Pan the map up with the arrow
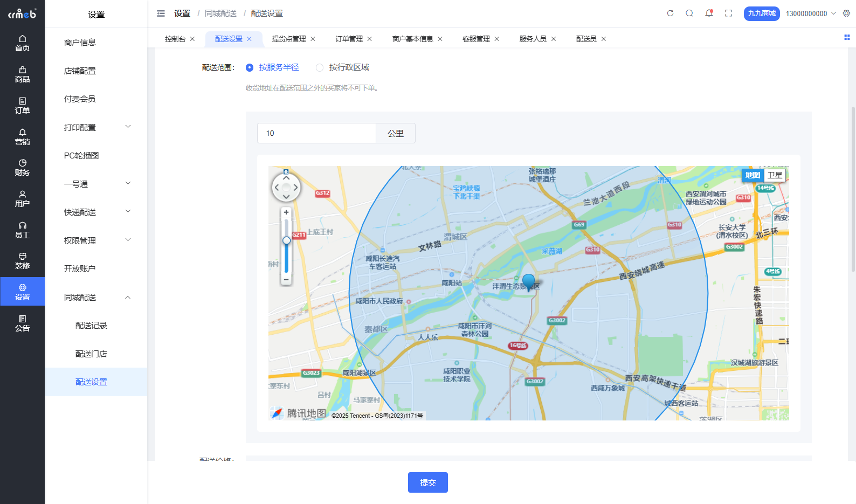 coord(286,177)
